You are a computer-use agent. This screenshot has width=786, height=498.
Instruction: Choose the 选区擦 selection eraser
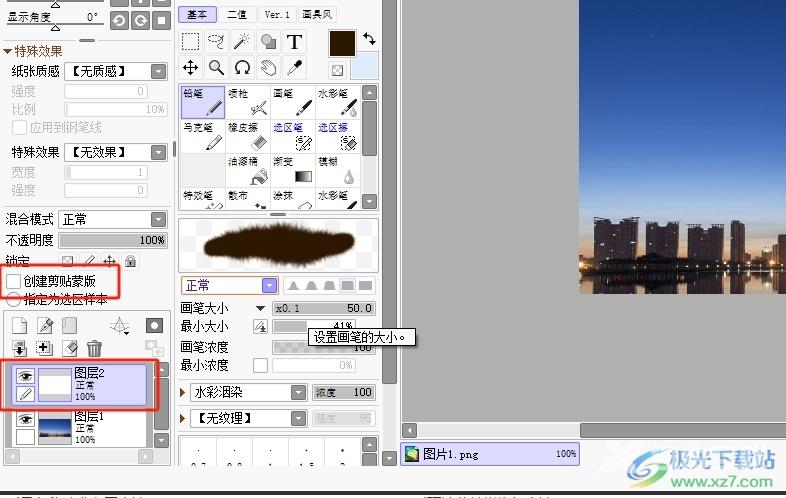(x=338, y=136)
